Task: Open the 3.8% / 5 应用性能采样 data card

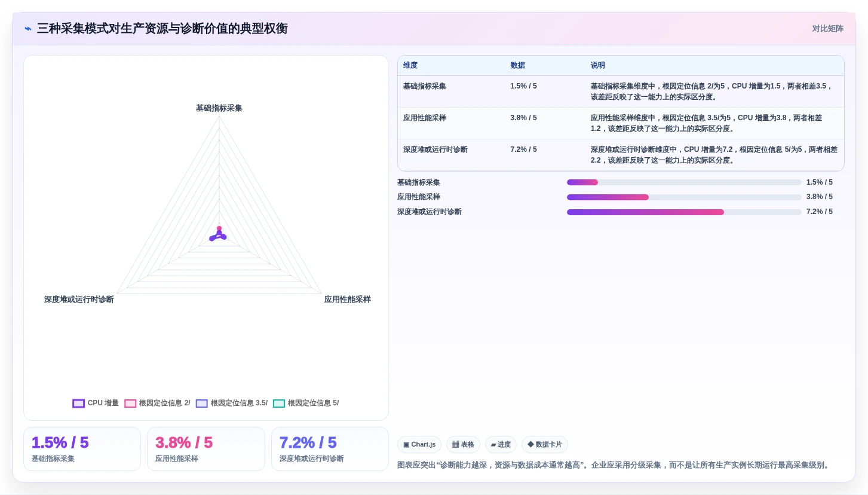Action: 206,449
